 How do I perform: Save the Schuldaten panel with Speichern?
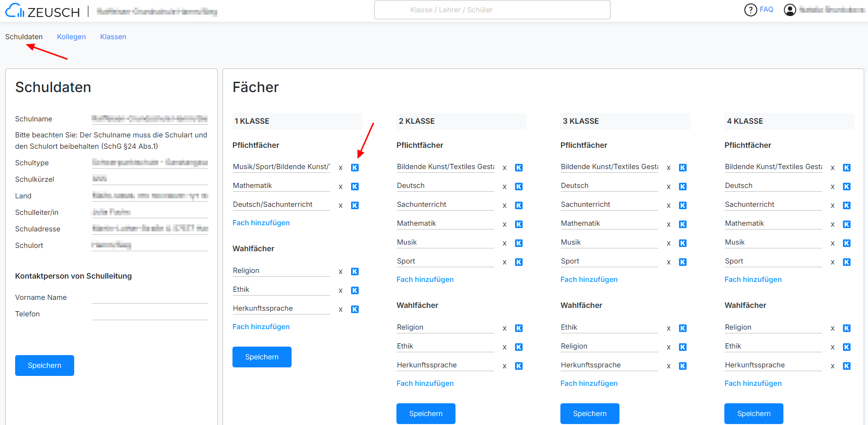44,365
